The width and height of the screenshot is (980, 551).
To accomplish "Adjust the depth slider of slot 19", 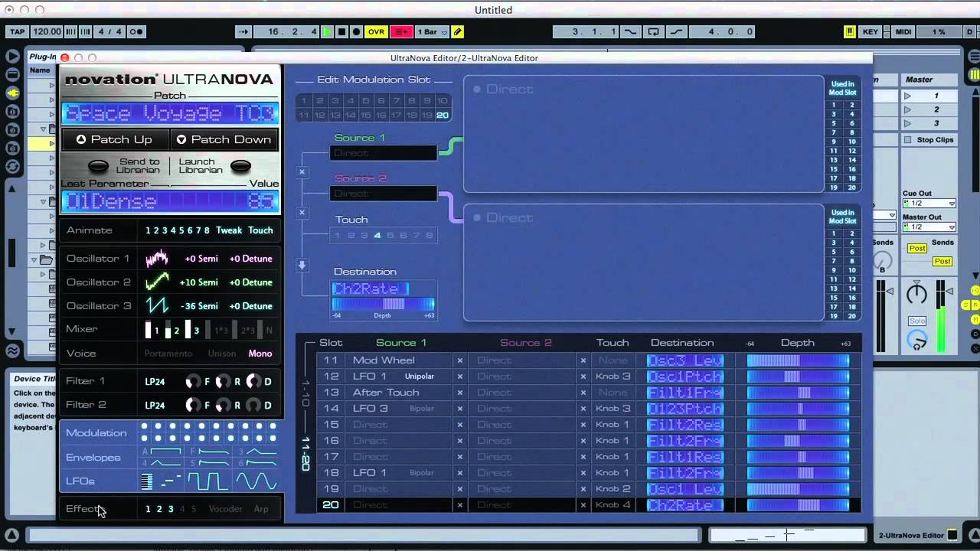I will tap(798, 489).
